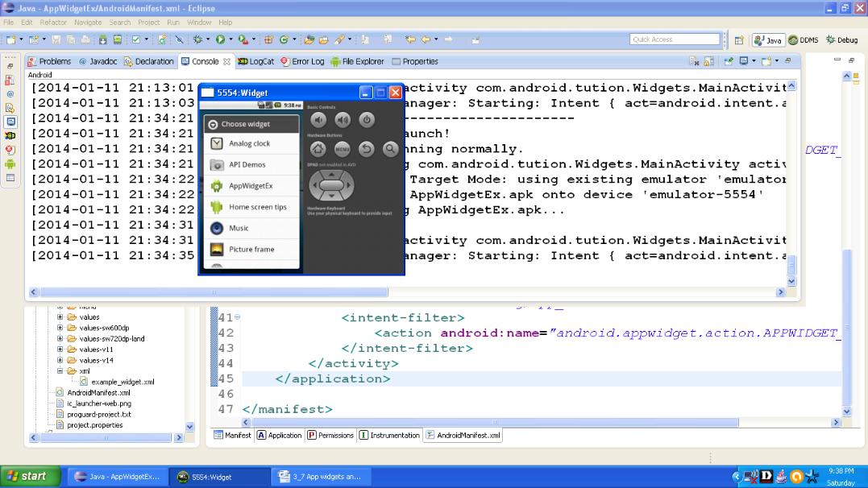
Task: Click the emulator volume down button
Action: 318,119
